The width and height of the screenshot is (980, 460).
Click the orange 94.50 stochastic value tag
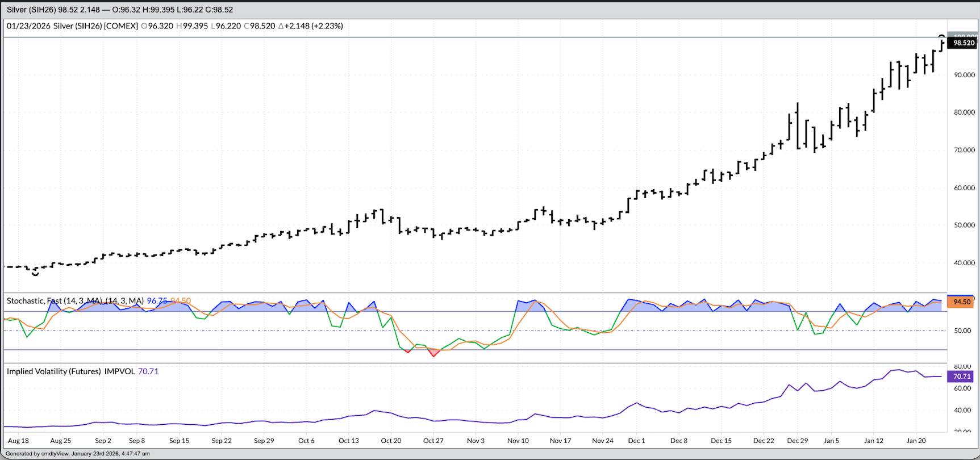pos(961,302)
